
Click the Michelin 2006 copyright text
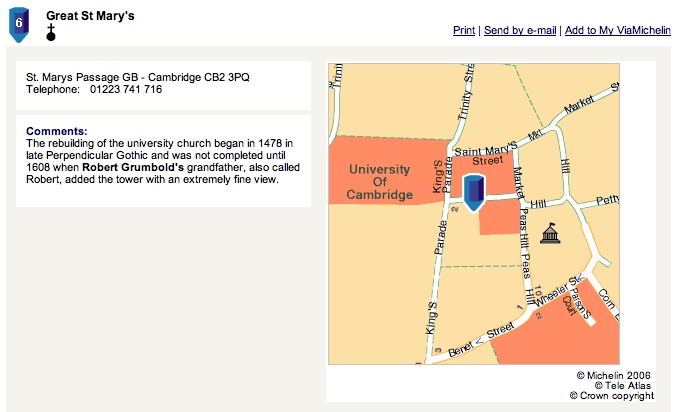[x=613, y=375]
